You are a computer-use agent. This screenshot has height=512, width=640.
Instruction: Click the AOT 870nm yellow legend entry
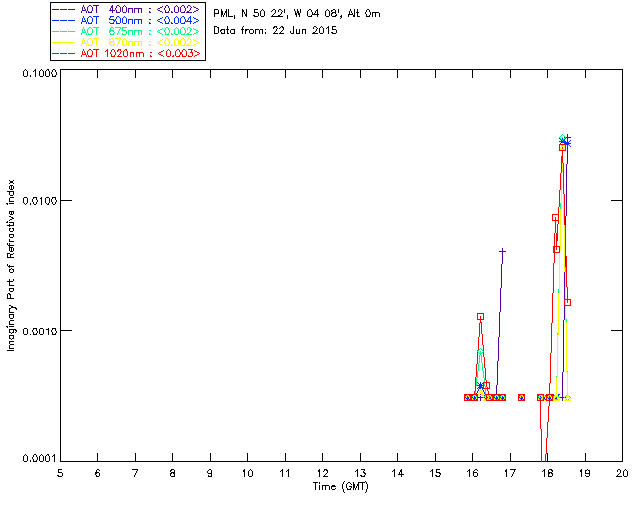[126, 42]
